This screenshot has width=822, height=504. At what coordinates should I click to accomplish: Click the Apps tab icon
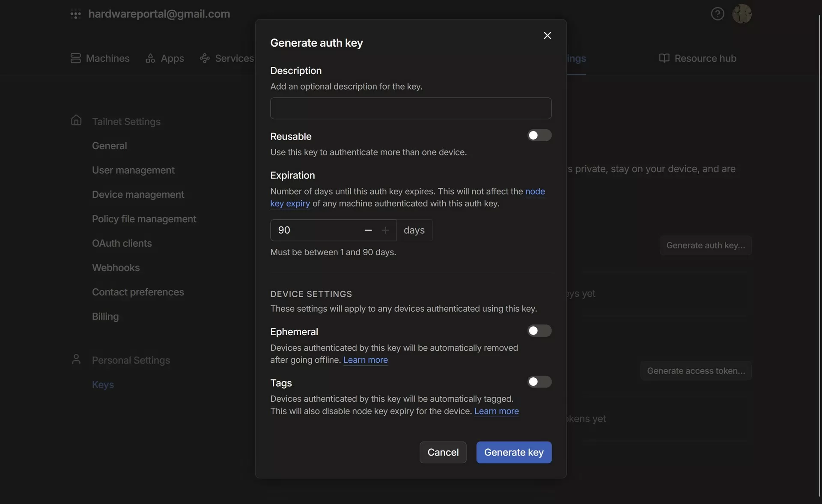coord(150,58)
